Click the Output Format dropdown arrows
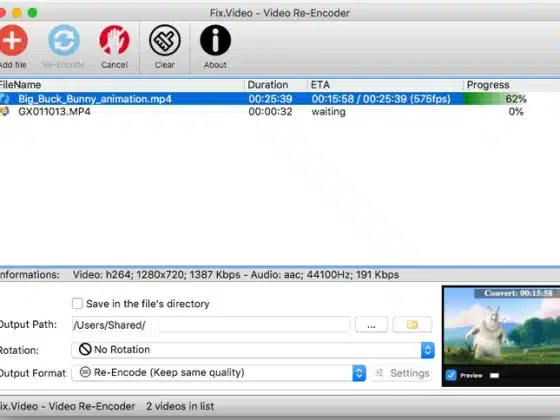 click(x=359, y=373)
